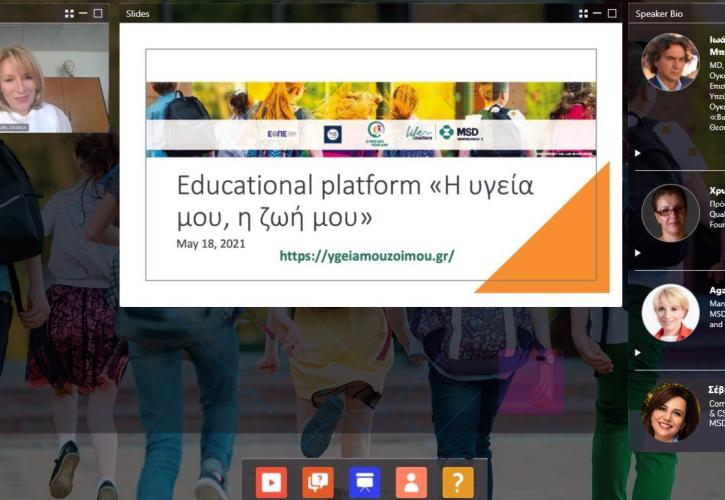Toggle the Slides panel dock icon
The width and height of the screenshot is (725, 500).
[364, 482]
